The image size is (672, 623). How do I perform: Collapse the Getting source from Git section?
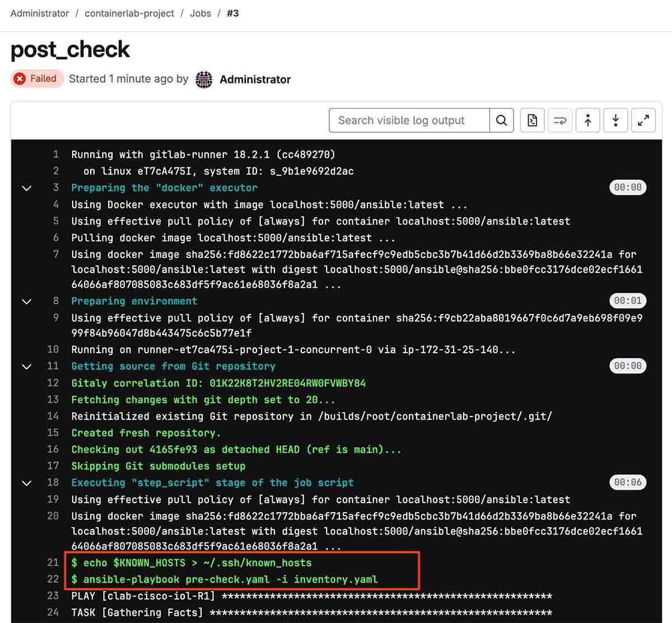(26, 367)
